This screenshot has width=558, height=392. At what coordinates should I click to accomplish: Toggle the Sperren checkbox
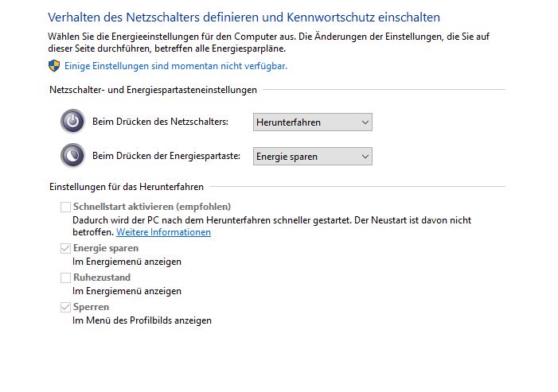pos(65,307)
